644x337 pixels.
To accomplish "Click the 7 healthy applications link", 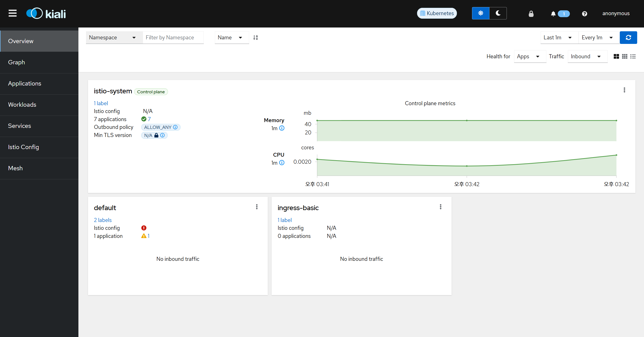I will point(149,119).
